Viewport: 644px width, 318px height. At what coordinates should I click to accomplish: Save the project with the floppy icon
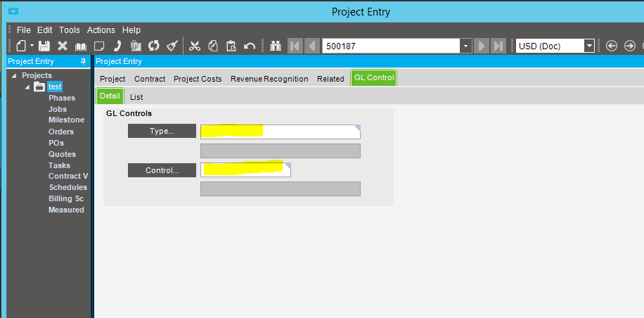pos(44,46)
